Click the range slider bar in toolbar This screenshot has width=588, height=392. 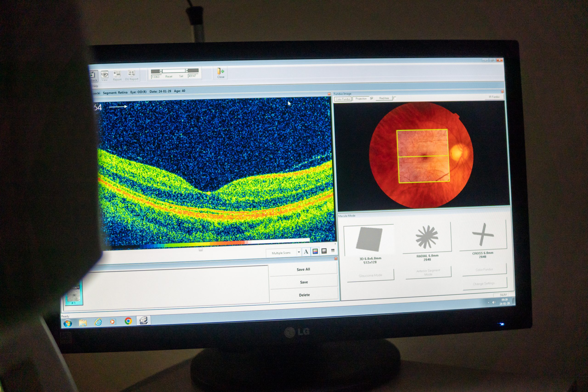pos(174,71)
